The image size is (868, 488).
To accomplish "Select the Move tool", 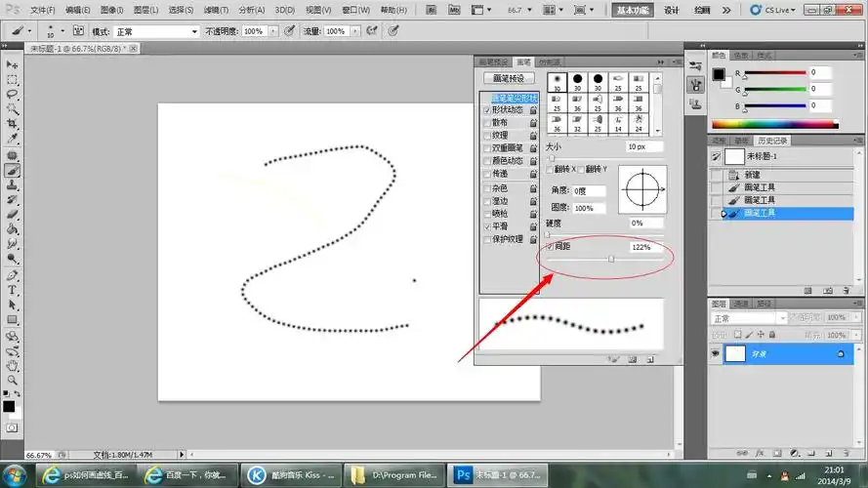I will [x=13, y=64].
